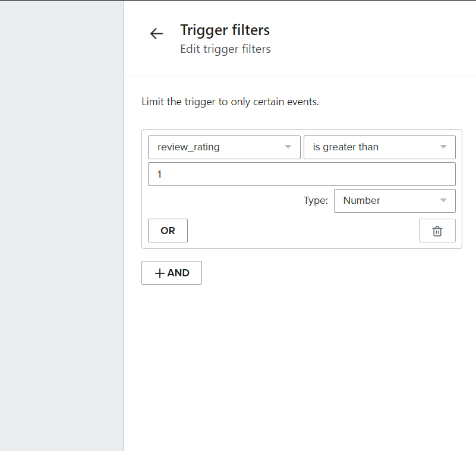Click the arrow on the 'is greater than' dropdown
This screenshot has width=476, height=451.
(443, 147)
